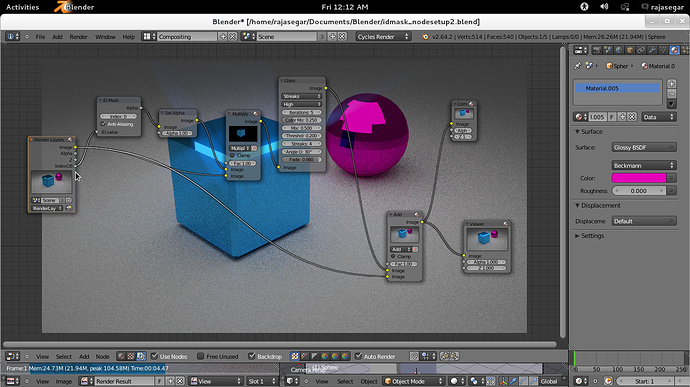Click the Fake user F button for Material.005
The height and width of the screenshot is (387, 690).
pyautogui.click(x=612, y=117)
